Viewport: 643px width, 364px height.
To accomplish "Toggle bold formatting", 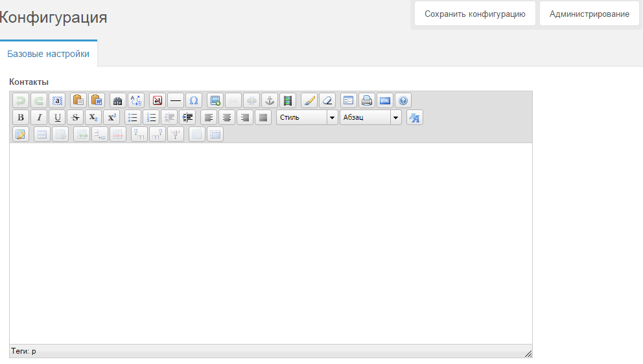I will point(21,118).
